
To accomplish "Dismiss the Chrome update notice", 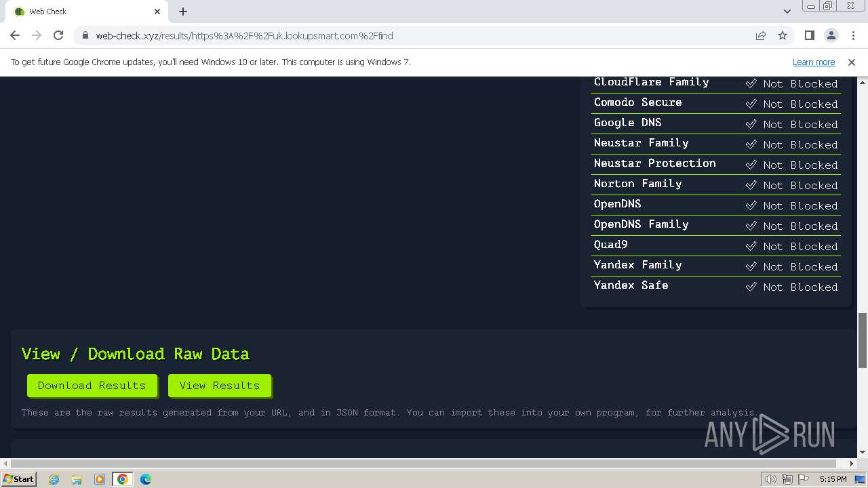I will coord(852,62).
